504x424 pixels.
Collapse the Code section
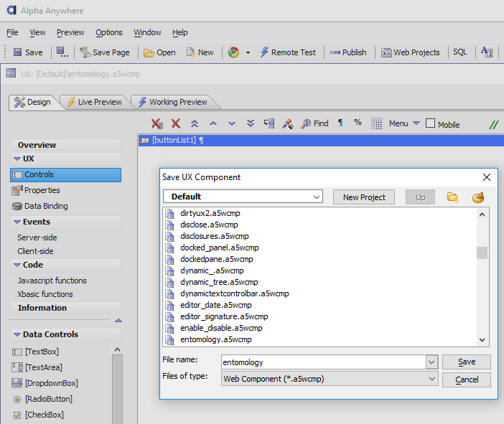point(17,265)
